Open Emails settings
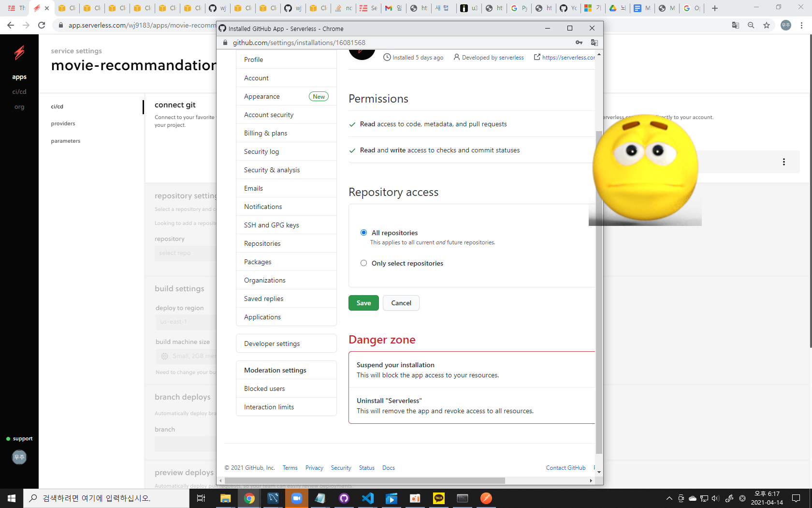 click(286, 188)
